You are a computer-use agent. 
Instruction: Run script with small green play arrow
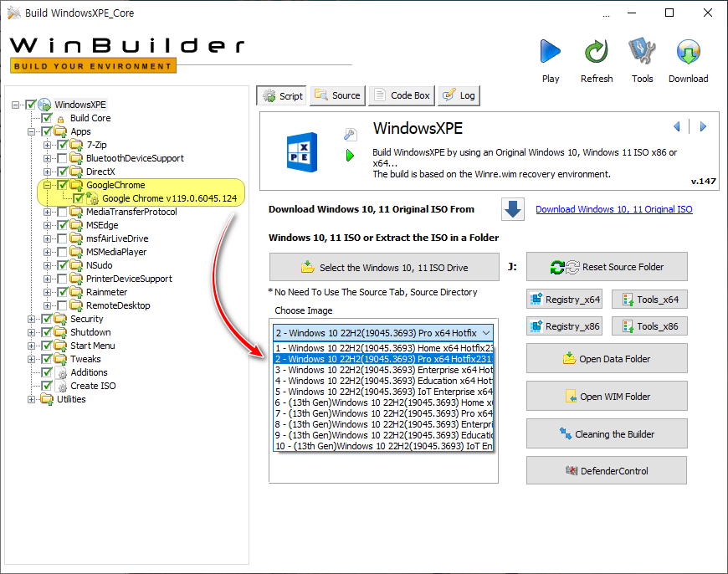tap(350, 156)
